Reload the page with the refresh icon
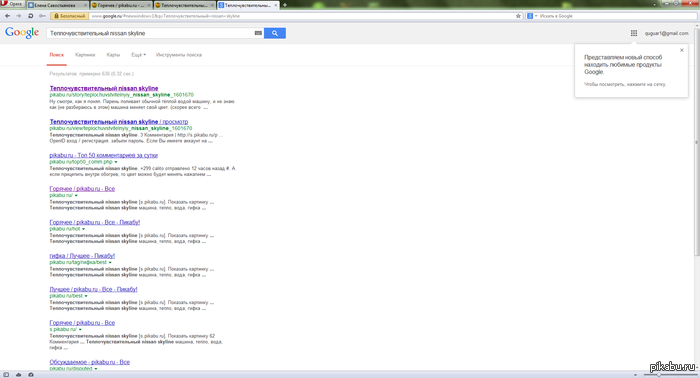 [x=30, y=16]
